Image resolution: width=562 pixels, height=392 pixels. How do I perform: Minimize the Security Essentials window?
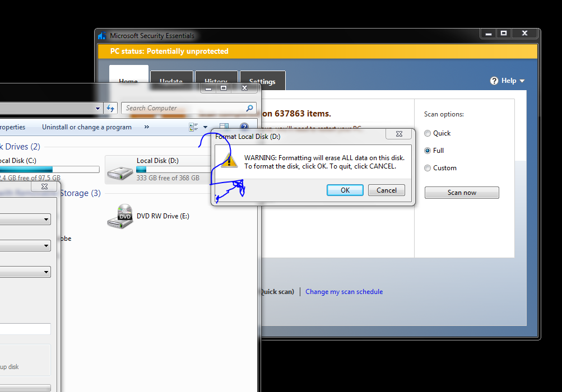(x=488, y=34)
